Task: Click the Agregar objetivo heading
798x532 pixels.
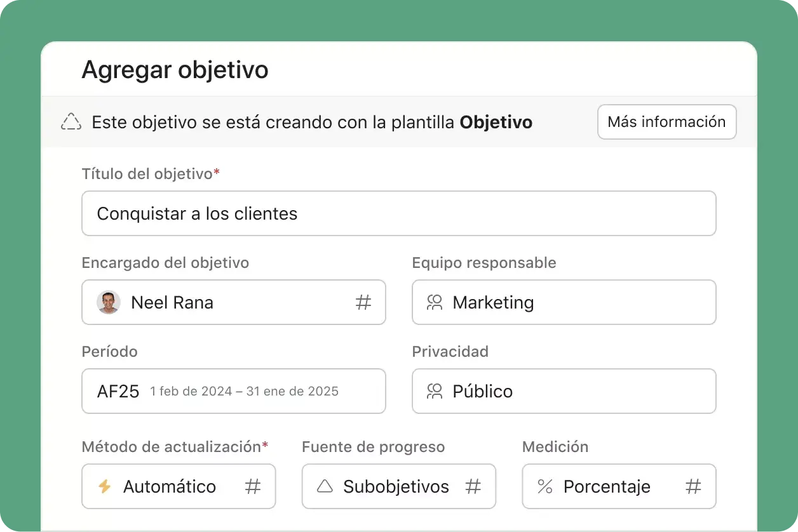Action: click(175, 70)
